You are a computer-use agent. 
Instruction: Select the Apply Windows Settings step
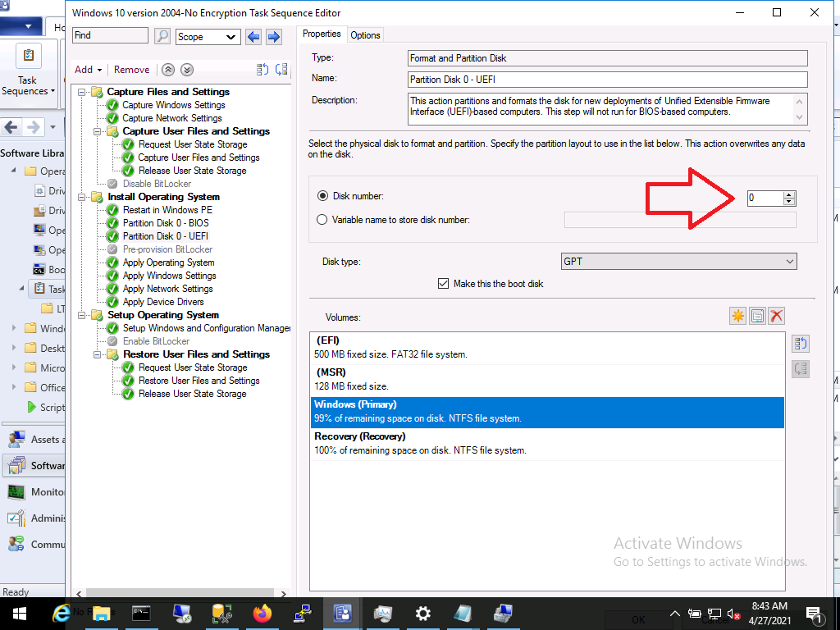point(169,276)
